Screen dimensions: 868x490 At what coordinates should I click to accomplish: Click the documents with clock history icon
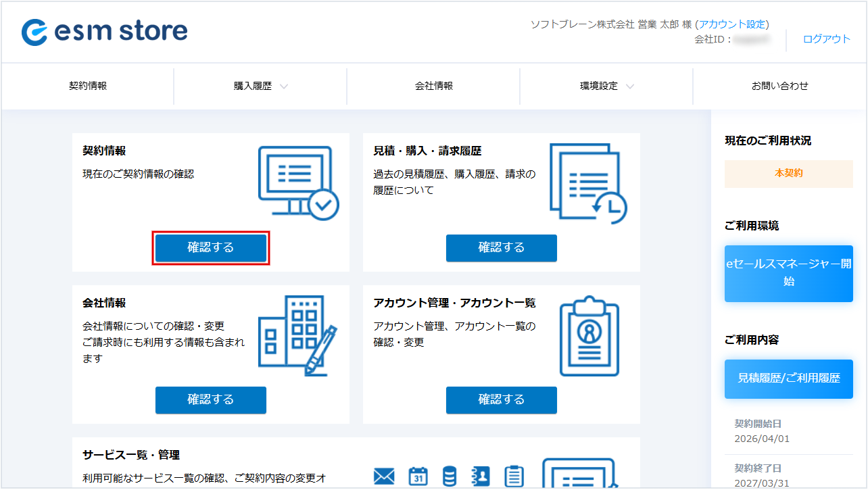pos(587,183)
